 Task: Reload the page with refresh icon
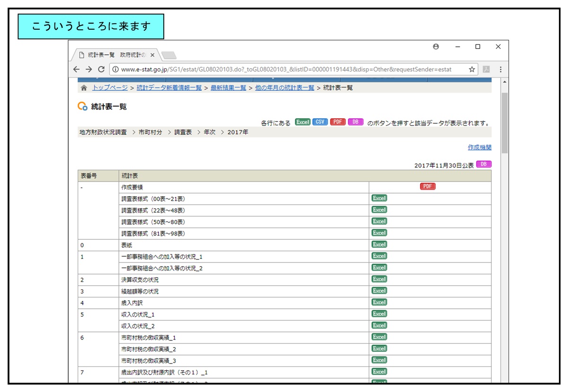coord(101,69)
